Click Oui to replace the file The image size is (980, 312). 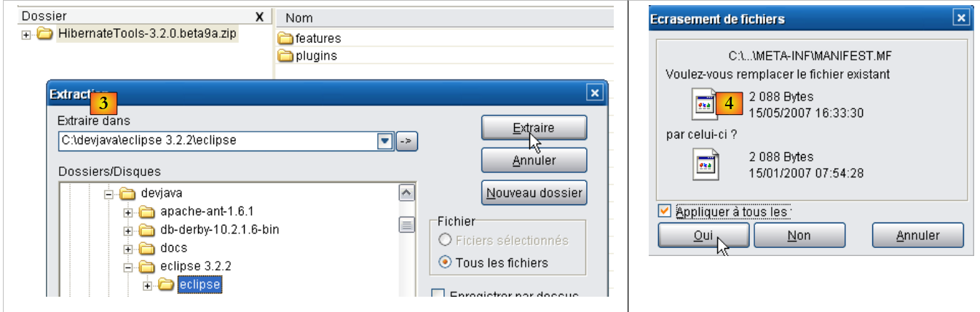click(x=703, y=236)
